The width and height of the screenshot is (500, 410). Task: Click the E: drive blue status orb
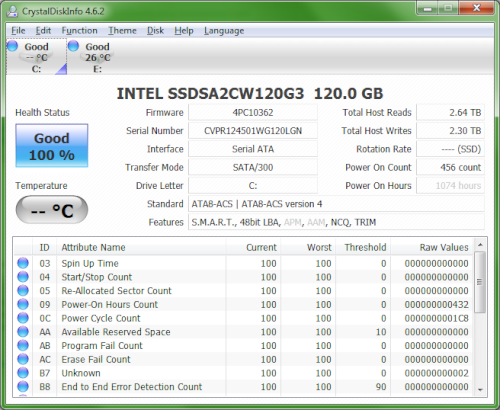click(73, 46)
